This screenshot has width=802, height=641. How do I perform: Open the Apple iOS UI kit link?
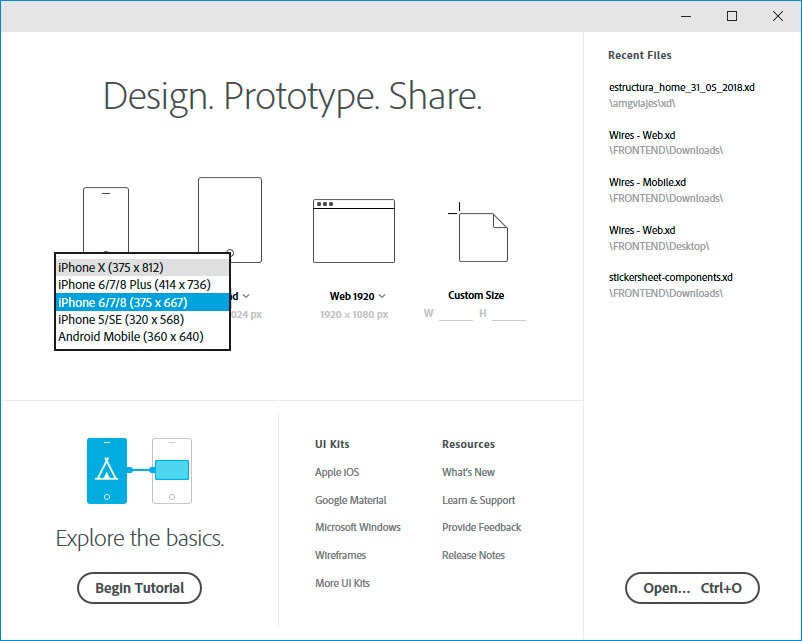(x=337, y=472)
